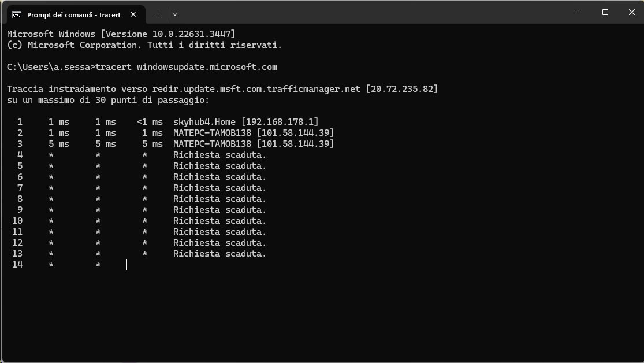Minimize the terminal window
Viewport: 644px width, 363px height.
pyautogui.click(x=579, y=12)
